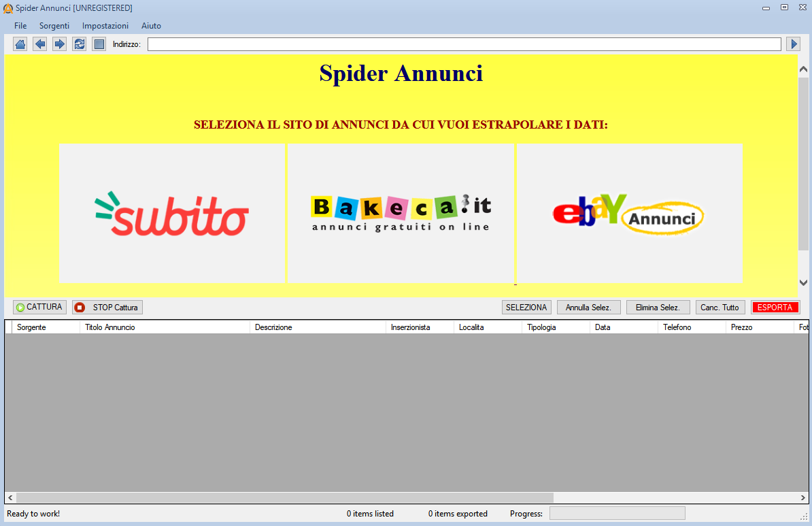Click the web page scroll up arrow
The image size is (812, 526).
tap(803, 69)
